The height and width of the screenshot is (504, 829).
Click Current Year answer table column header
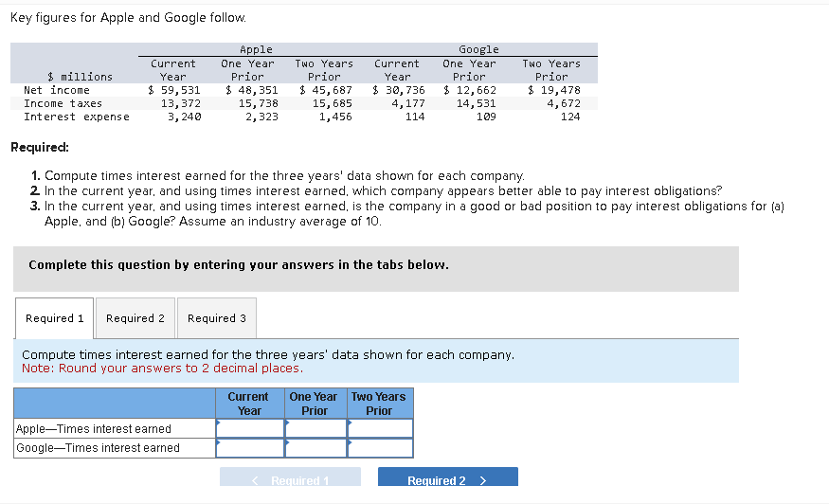coord(249,404)
